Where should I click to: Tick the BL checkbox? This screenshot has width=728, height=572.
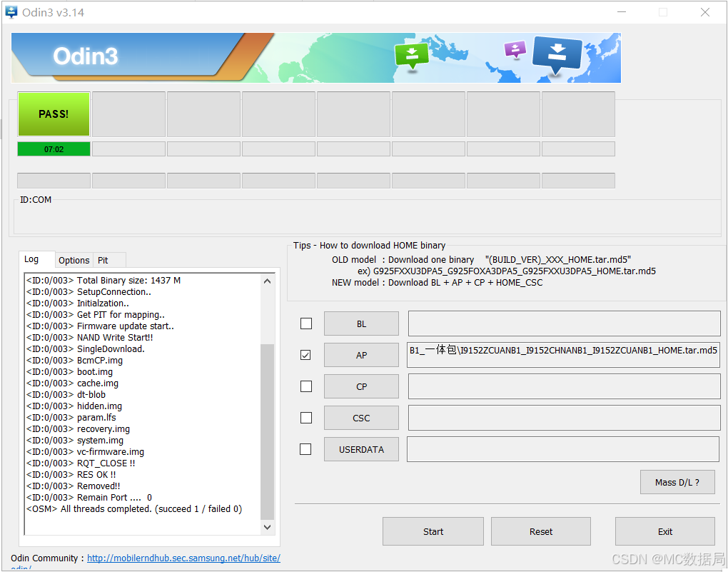[306, 323]
